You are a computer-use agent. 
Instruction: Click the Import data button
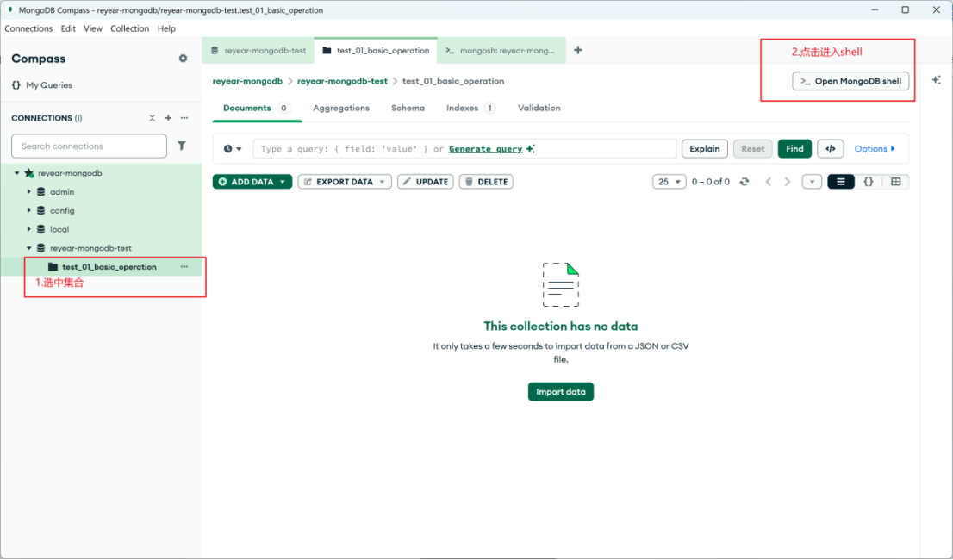point(560,392)
